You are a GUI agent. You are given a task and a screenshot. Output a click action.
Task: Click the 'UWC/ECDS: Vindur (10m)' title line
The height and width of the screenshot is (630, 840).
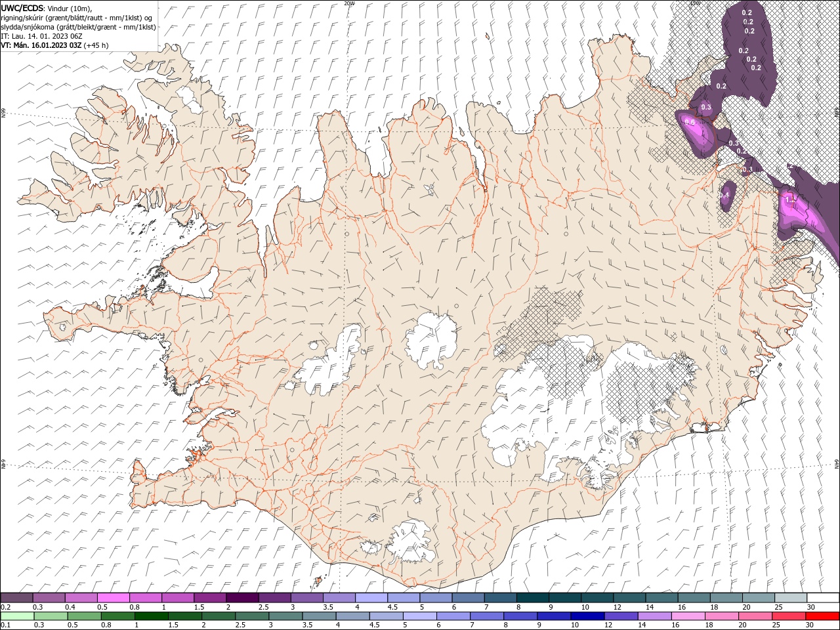[x=47, y=8]
